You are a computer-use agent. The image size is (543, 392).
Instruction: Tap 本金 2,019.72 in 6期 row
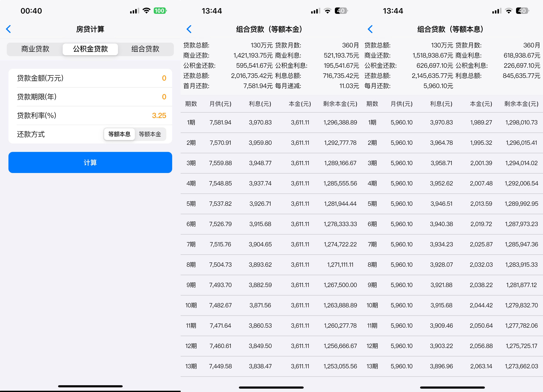[x=481, y=224]
